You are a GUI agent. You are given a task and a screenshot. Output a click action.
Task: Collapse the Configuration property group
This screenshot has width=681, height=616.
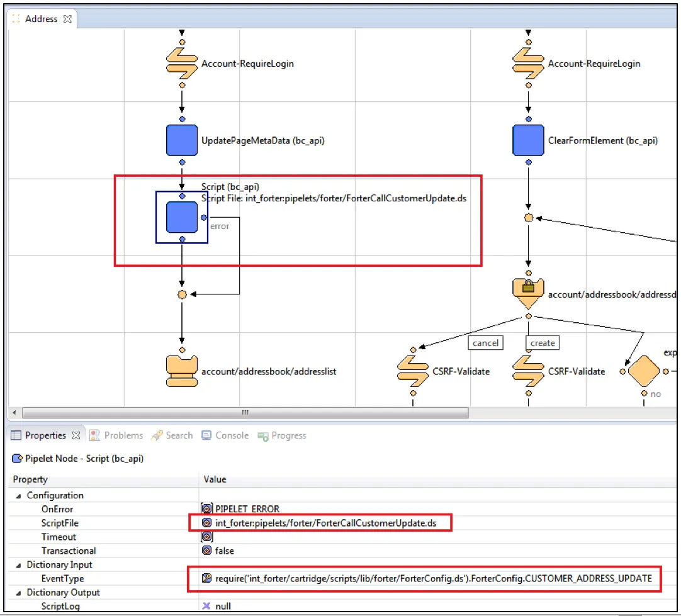(x=18, y=496)
